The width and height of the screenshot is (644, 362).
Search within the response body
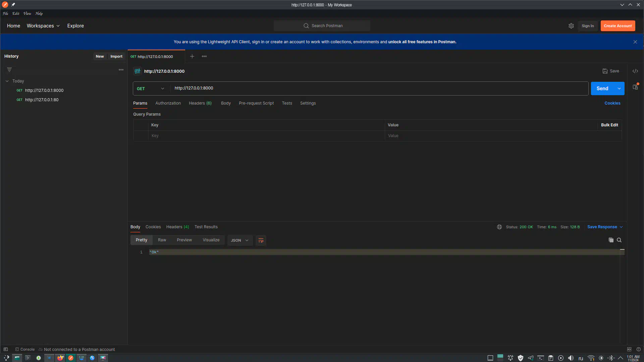(619, 240)
